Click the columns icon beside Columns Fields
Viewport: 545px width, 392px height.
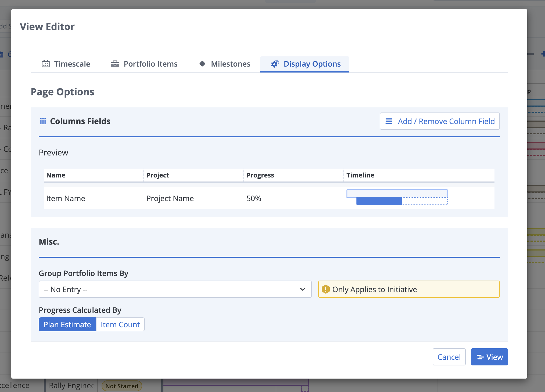pyautogui.click(x=43, y=121)
